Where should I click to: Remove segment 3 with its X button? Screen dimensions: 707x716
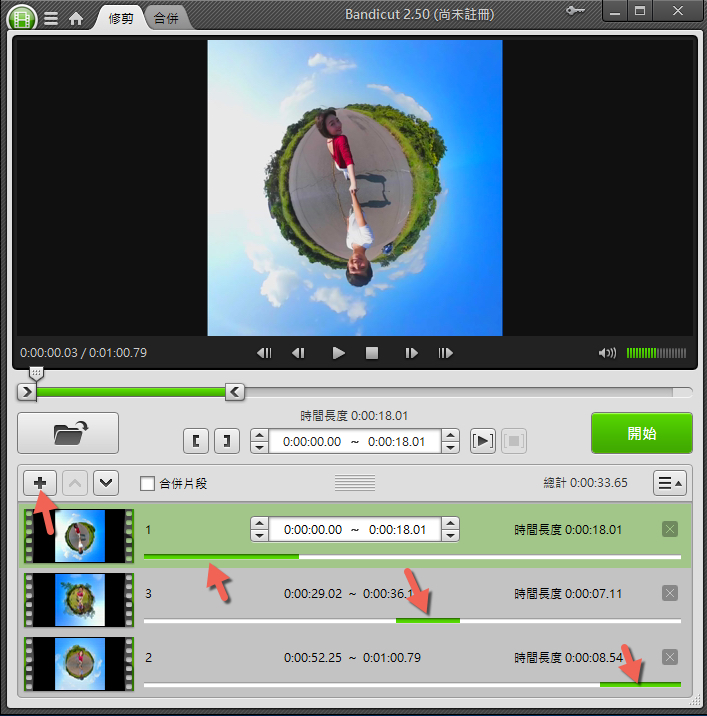tap(669, 593)
